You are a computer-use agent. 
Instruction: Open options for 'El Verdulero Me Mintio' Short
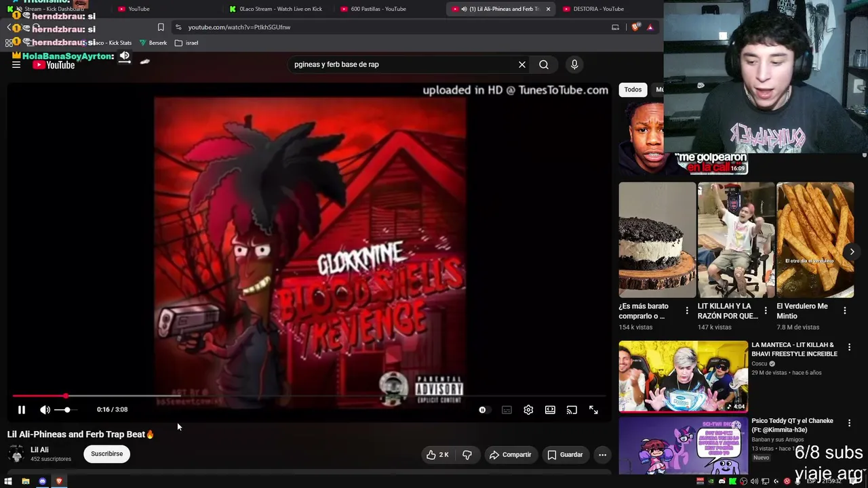coord(844,310)
